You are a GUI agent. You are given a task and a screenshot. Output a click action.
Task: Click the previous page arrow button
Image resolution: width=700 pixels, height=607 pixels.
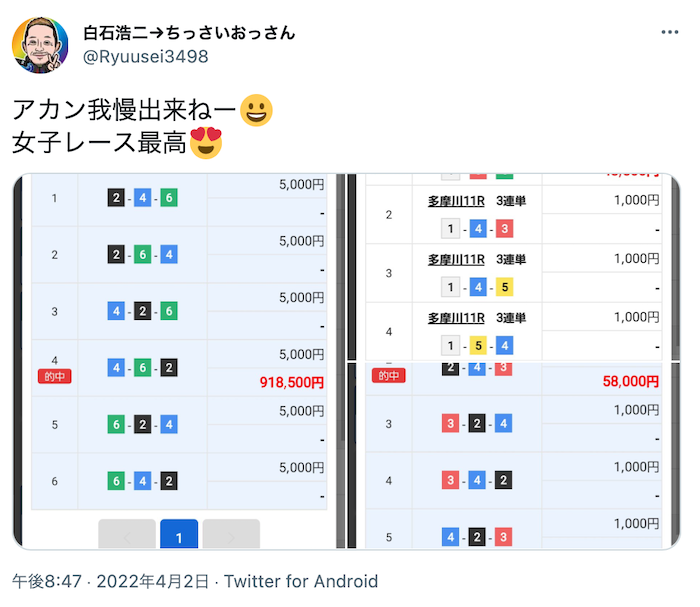[x=126, y=537]
